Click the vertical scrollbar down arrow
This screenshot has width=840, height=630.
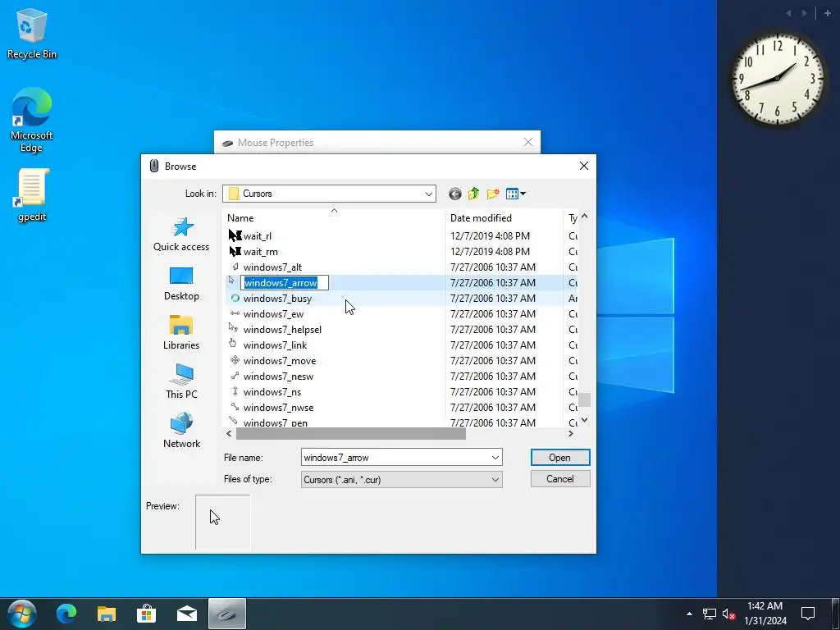click(x=584, y=420)
